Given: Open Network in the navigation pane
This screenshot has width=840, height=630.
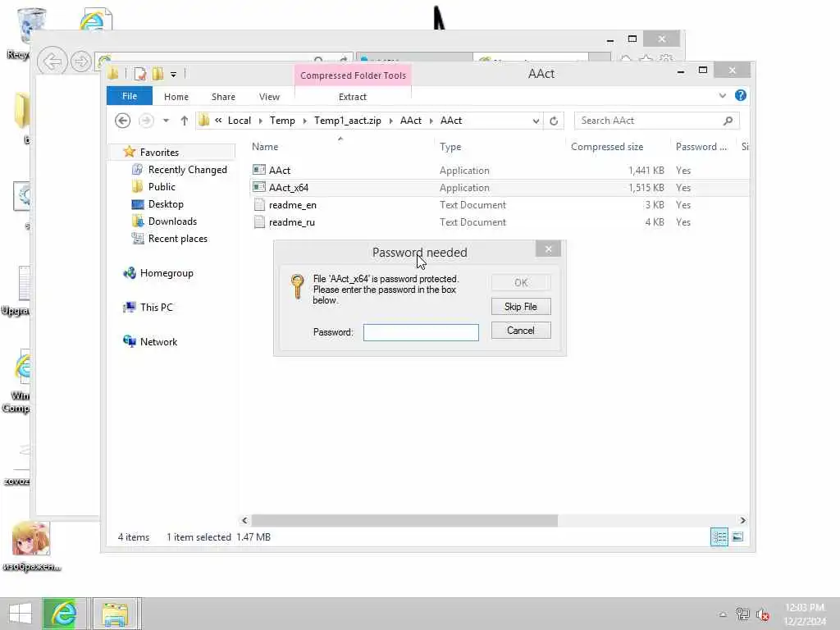Looking at the screenshot, I should click(158, 342).
